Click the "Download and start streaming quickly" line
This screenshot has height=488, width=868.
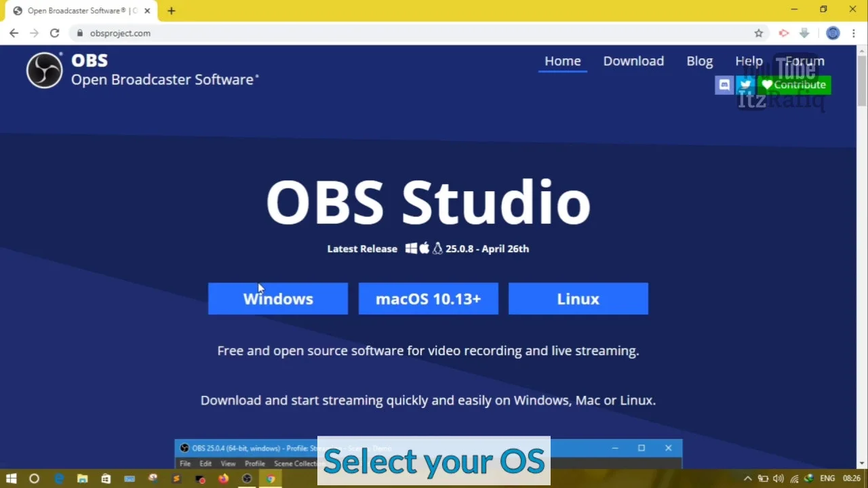click(428, 401)
